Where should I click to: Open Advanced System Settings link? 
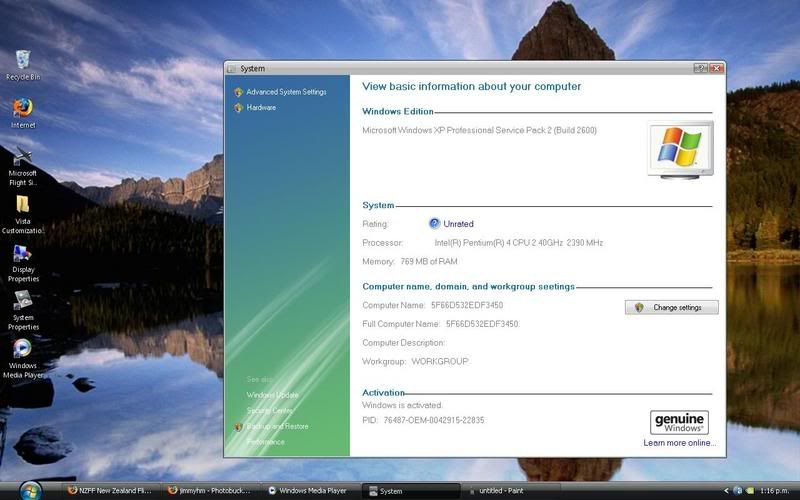click(x=286, y=92)
